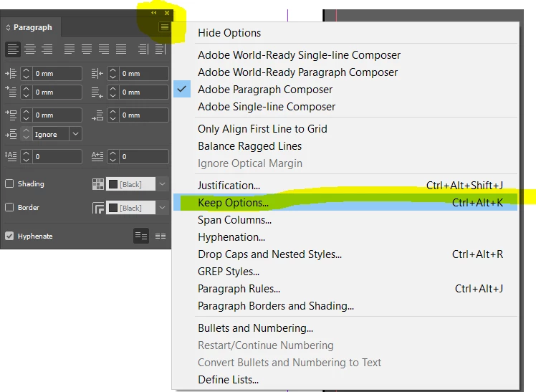This screenshot has width=536, height=392.
Task: Open Define Lists... menu item
Action: click(x=228, y=380)
